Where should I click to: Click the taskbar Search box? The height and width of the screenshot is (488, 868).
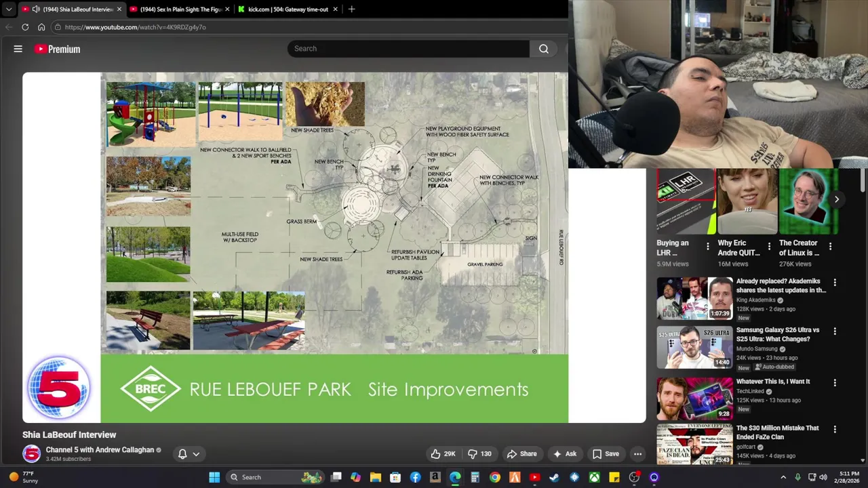point(275,477)
